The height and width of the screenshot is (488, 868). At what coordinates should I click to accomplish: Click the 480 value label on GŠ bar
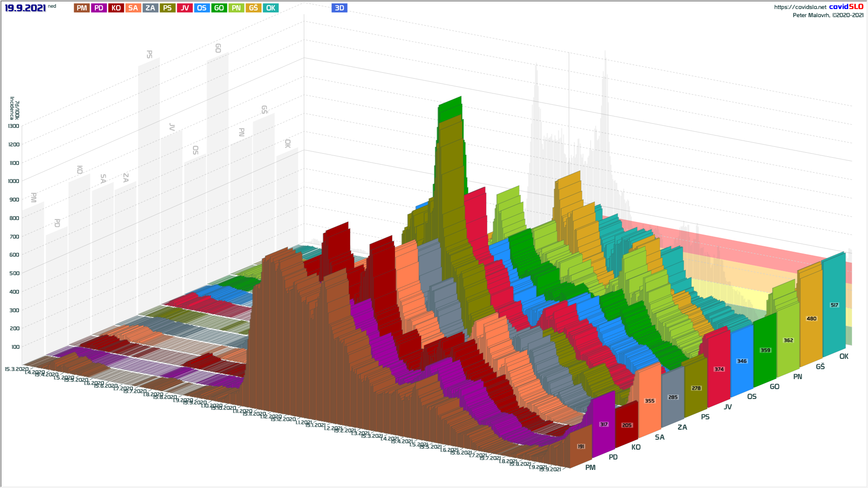click(x=811, y=319)
